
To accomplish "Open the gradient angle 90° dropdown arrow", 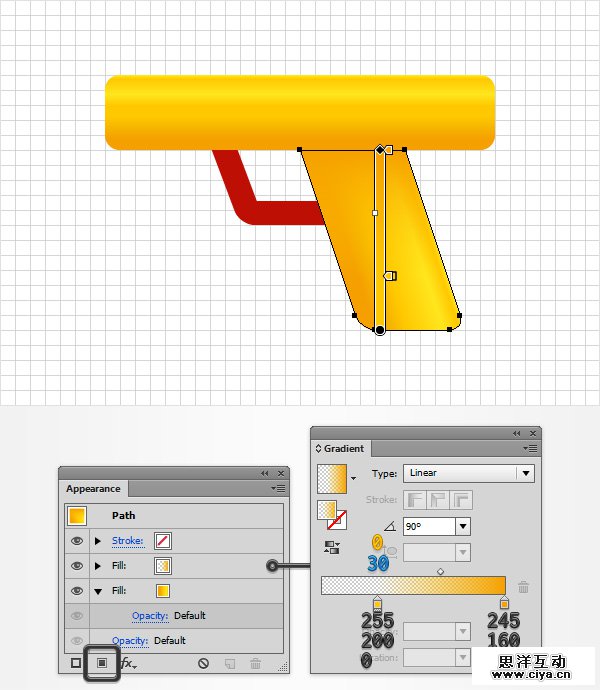I will pyautogui.click(x=463, y=526).
